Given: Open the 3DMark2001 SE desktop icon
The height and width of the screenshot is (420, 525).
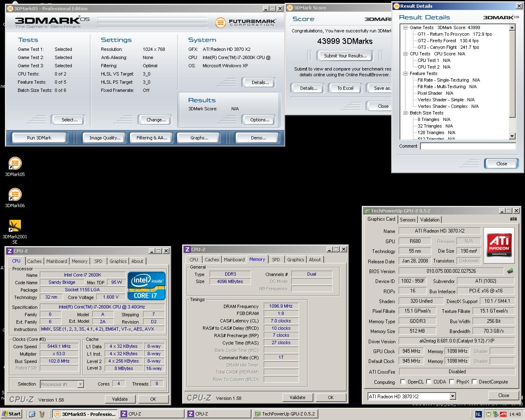Looking at the screenshot, I should 15,226.
